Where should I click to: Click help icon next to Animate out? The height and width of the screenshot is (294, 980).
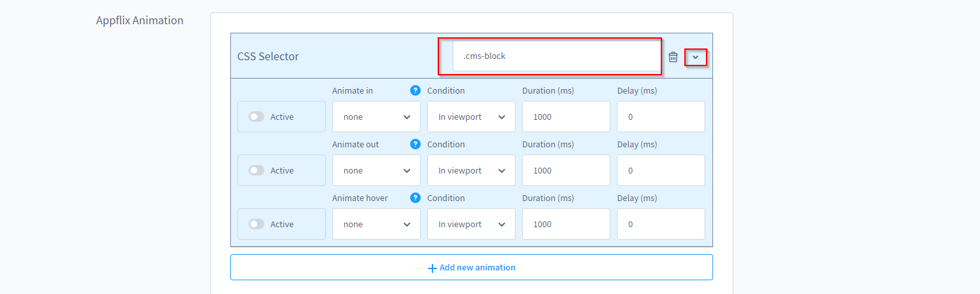[415, 144]
